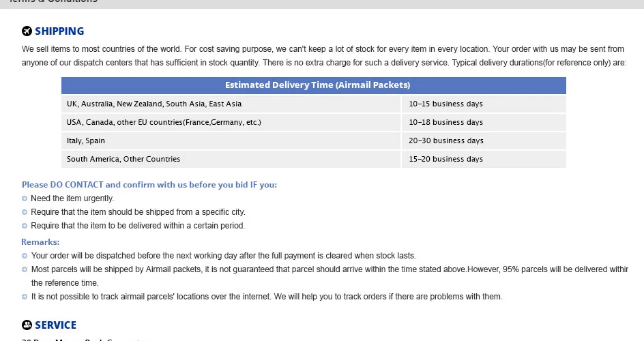The width and height of the screenshot is (644, 341).
Task: Click bullet beside 'delivered within a certain period'
Action: (25, 226)
